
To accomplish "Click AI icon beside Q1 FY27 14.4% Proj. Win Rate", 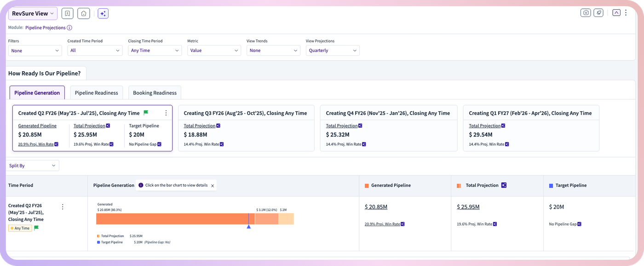I will 507,144.
